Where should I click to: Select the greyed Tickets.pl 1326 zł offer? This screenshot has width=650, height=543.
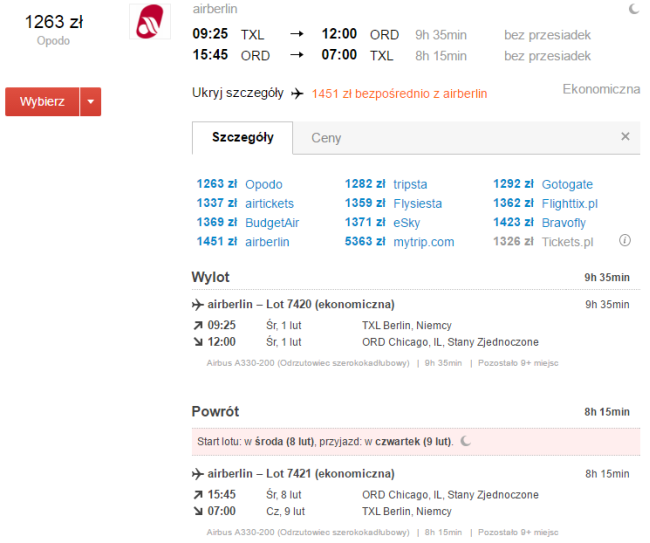(x=543, y=241)
